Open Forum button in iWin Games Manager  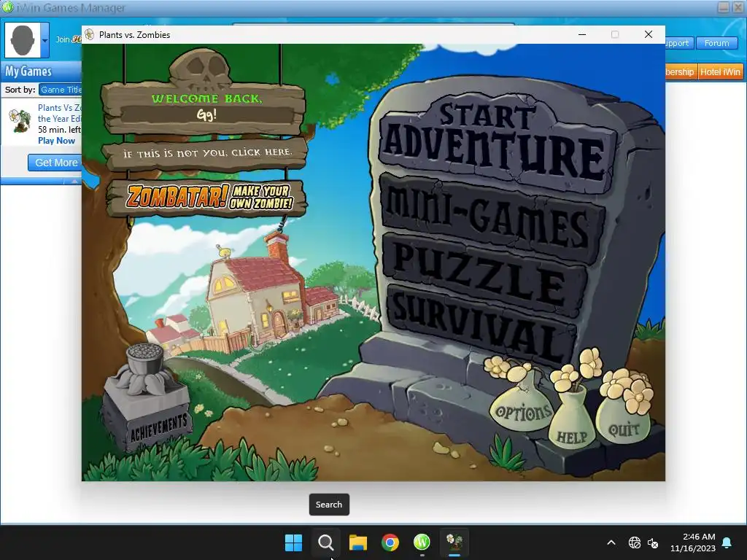pos(717,43)
